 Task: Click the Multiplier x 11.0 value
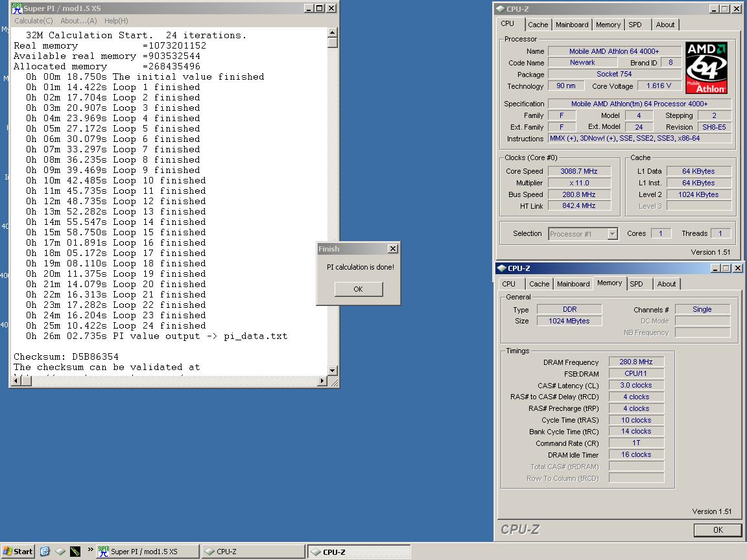[579, 183]
